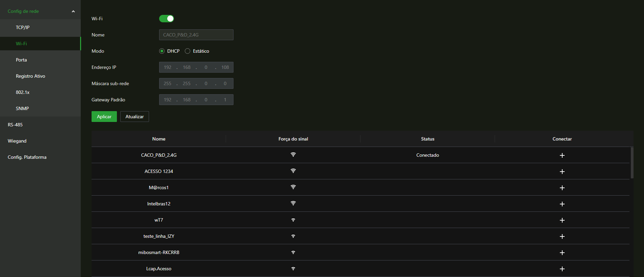Viewport: 644px width, 277px height.
Task: Click the network list vertical scrollbar
Action: pos(632,163)
